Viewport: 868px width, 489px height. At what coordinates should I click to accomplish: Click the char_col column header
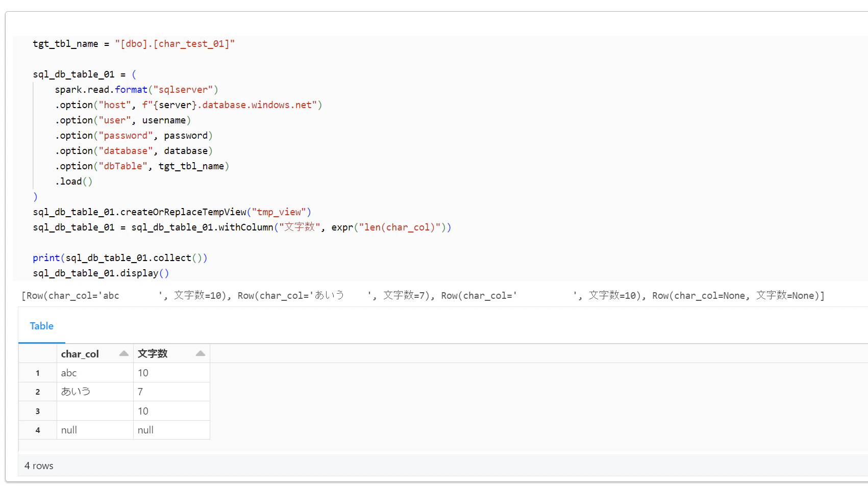pos(95,353)
